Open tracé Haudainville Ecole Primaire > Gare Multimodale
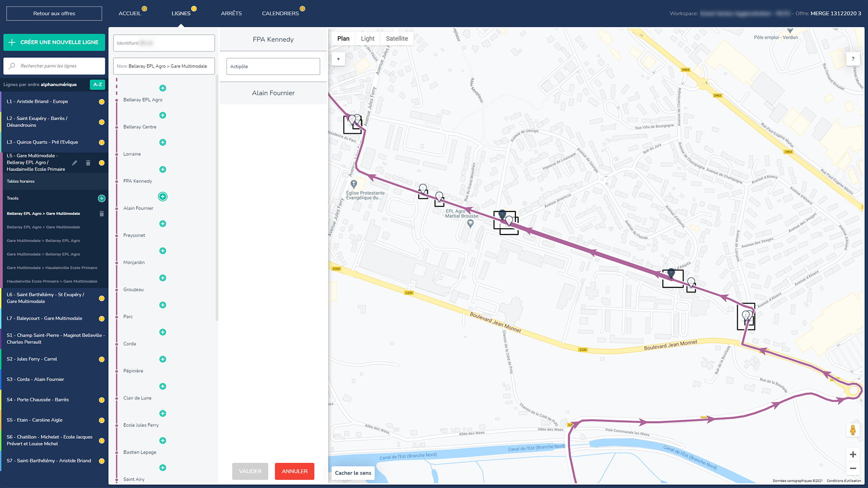The width and height of the screenshot is (868, 488). point(52,282)
